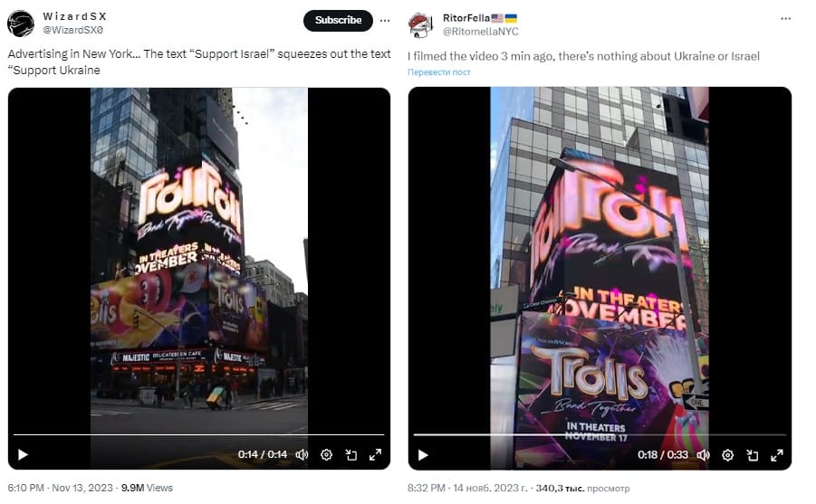The height and width of the screenshot is (504, 816).
Task: Seek along the right video progress bar
Action: pyautogui.click(x=600, y=434)
